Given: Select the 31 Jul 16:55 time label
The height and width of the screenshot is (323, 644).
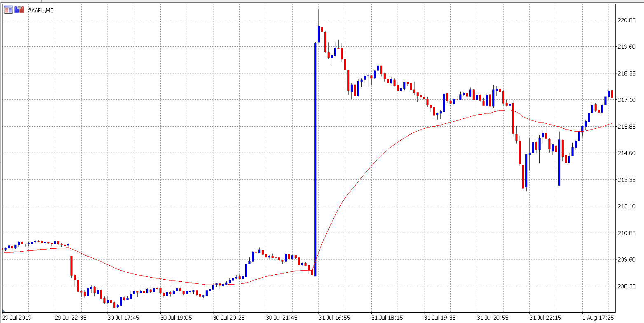Looking at the screenshot, I should (334, 318).
